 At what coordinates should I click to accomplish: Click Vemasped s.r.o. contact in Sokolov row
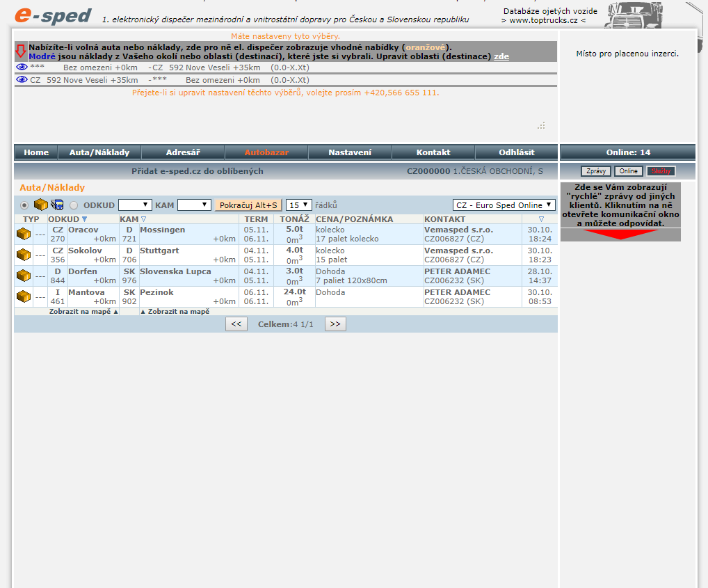pos(458,251)
